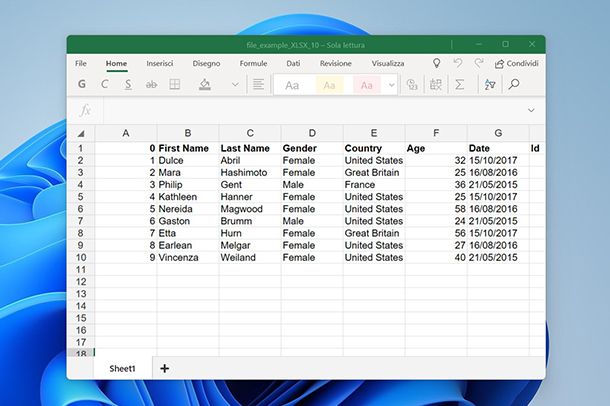Viewport: 610px width, 406px height.
Task: Switch to the Home tab
Action: tap(116, 63)
